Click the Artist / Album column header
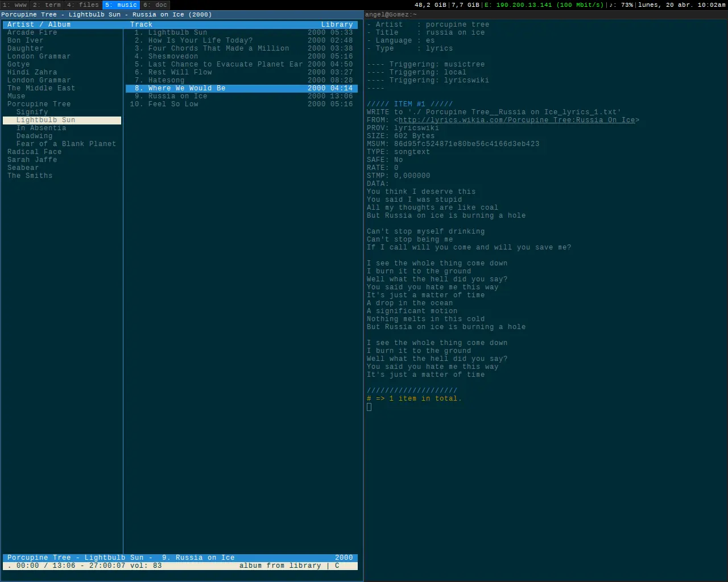Viewport: 728px width, 582px height. tap(39, 24)
